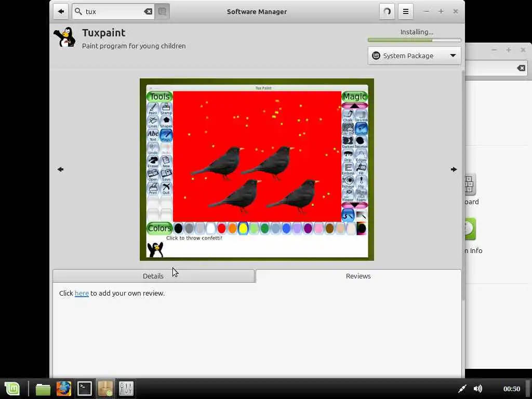Open the Software Manager hamburger menu

pos(405,11)
